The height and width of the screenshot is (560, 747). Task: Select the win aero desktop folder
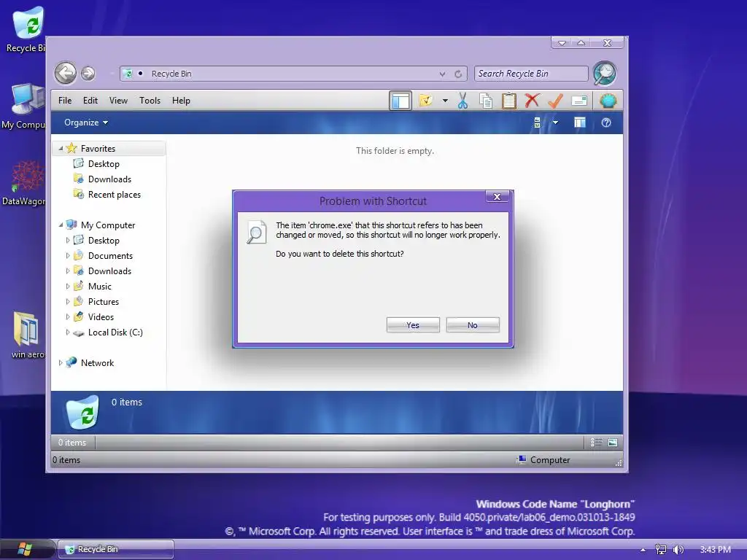pyautogui.click(x=27, y=335)
